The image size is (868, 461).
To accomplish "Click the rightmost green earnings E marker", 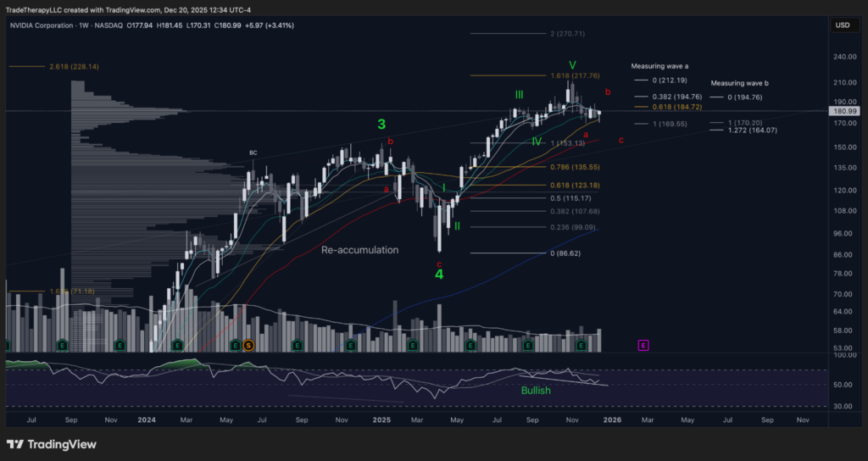I will pos(581,345).
